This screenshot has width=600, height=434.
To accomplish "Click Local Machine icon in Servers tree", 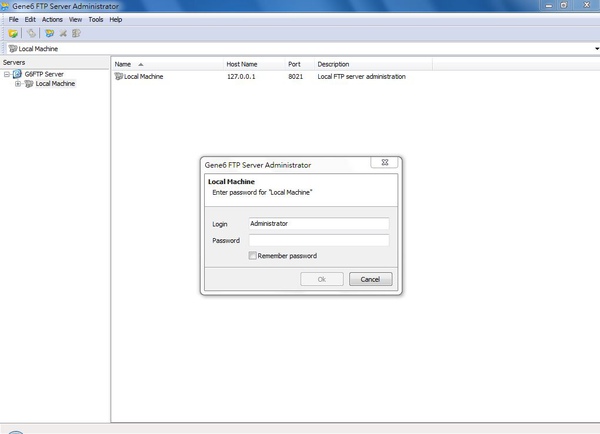I will (29, 84).
